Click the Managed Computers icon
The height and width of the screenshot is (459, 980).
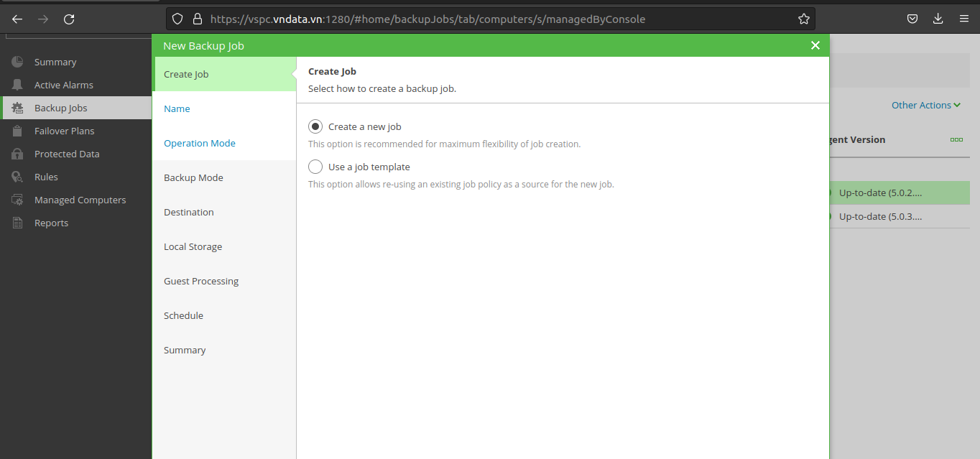tap(18, 200)
